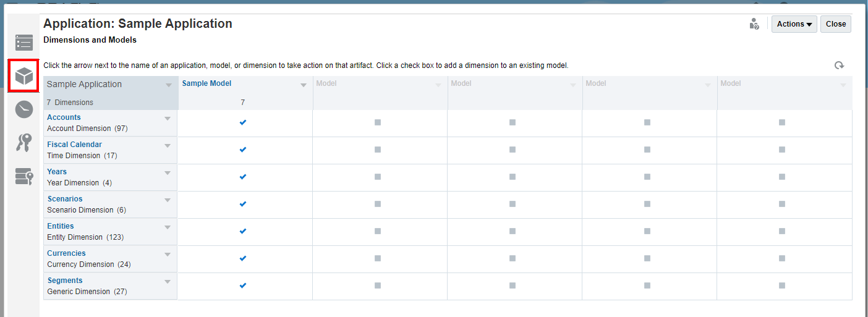Click 'Year Dimension (4)' text

[x=80, y=183]
